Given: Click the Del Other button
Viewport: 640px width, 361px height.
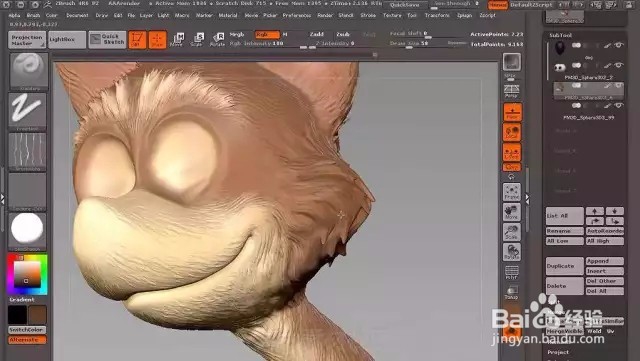Looking at the screenshot, I should click(604, 281).
